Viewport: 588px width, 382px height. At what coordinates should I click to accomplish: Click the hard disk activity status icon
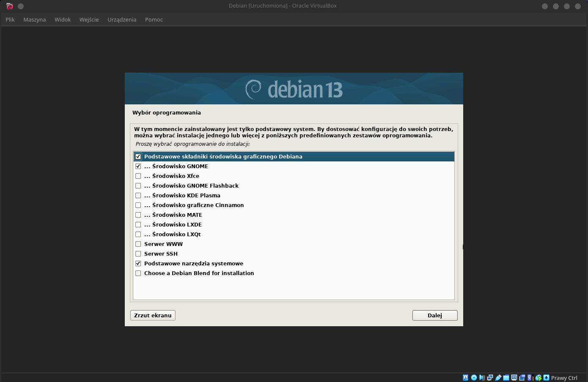465,377
